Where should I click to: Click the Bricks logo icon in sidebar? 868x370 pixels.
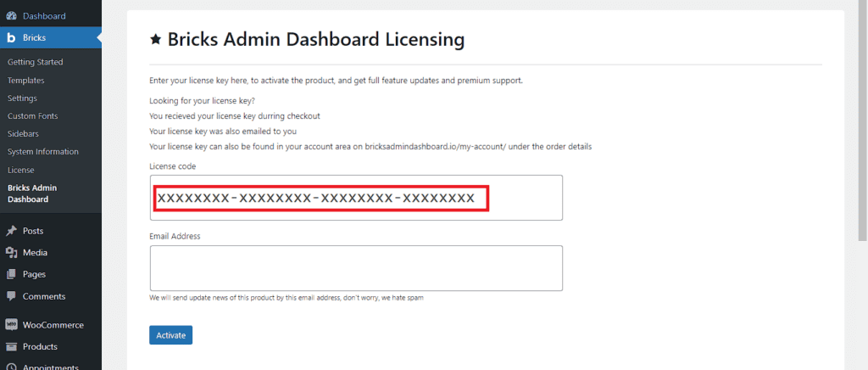click(x=11, y=38)
